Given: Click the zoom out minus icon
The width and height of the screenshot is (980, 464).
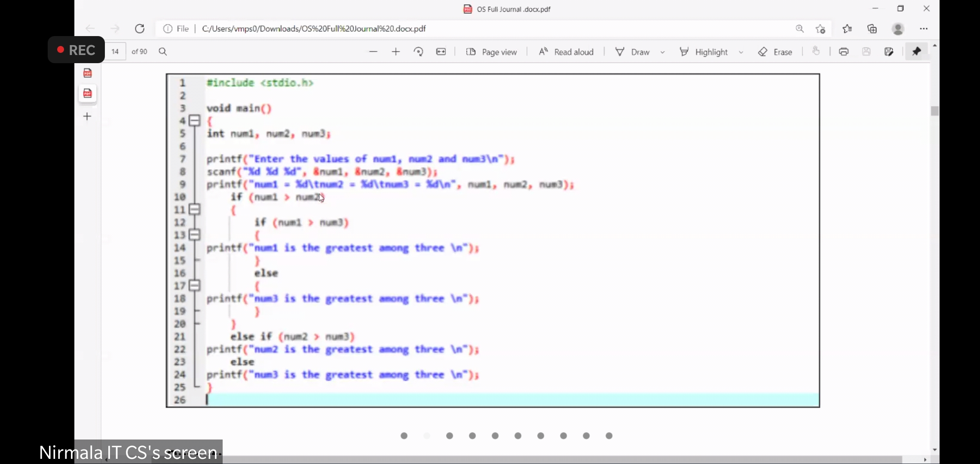Looking at the screenshot, I should pos(373,52).
